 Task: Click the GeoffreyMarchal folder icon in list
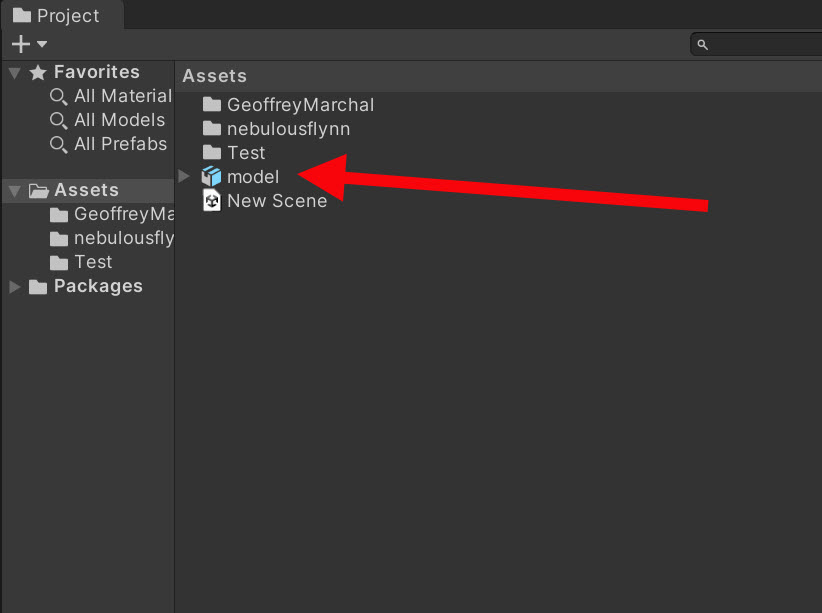click(212, 104)
